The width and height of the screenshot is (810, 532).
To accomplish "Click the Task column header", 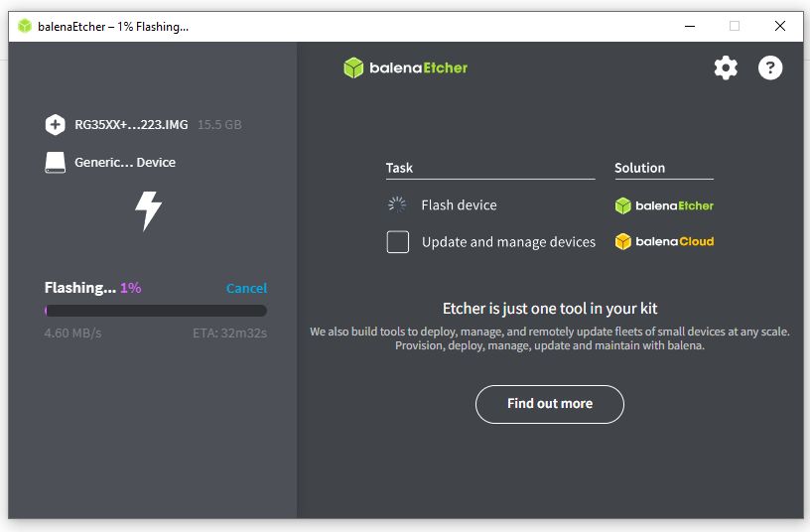I will click(x=399, y=168).
